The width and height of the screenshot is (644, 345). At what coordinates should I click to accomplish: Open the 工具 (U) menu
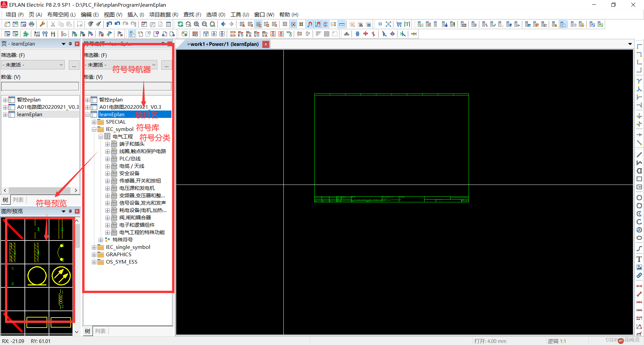(240, 14)
